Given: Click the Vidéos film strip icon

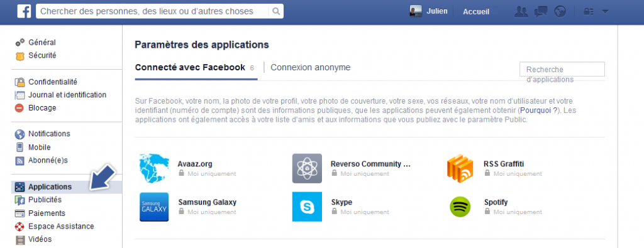Looking at the screenshot, I should [19, 240].
